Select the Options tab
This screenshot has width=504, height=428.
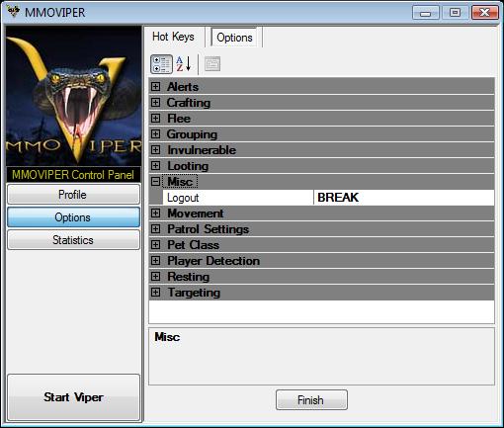pyautogui.click(x=234, y=38)
